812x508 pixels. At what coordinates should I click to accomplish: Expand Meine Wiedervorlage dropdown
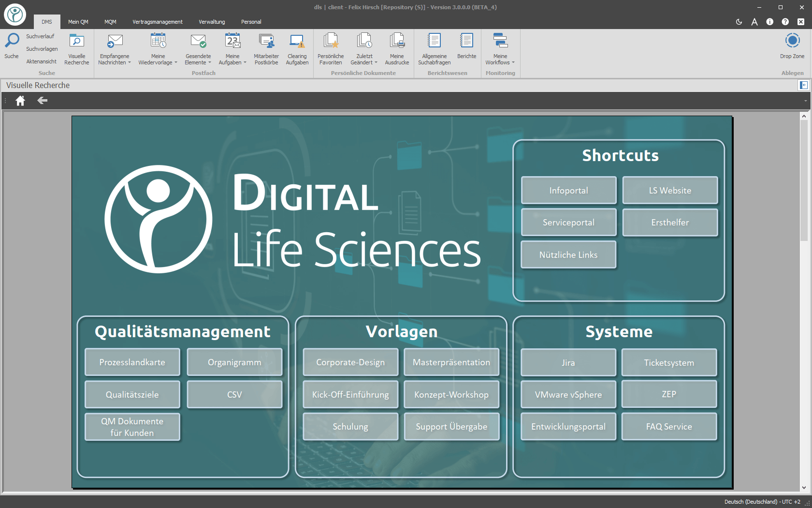click(x=176, y=62)
